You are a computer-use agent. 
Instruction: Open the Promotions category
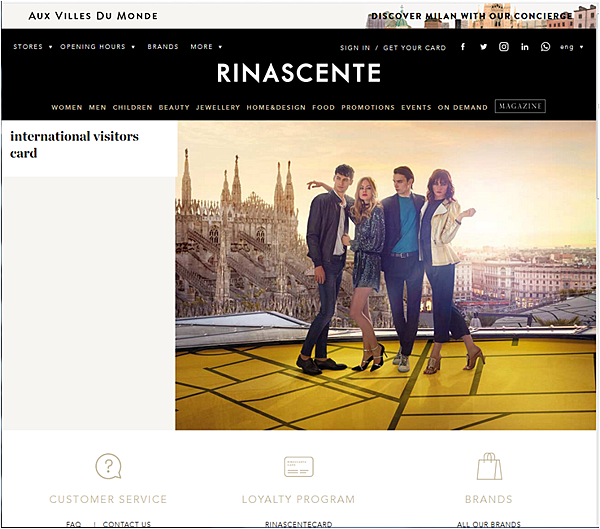point(368,108)
